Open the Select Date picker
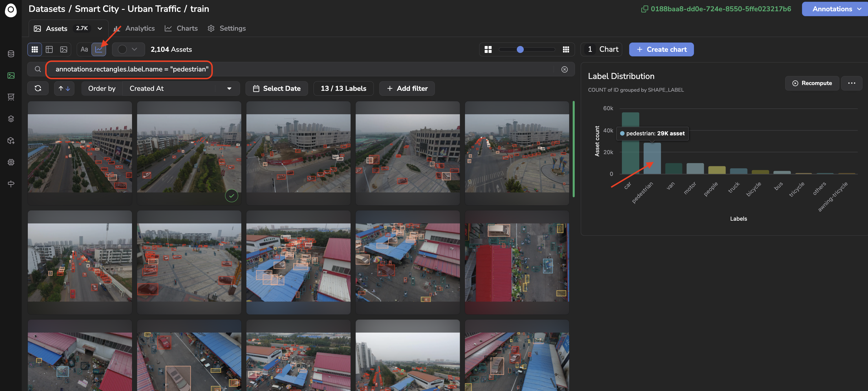The height and width of the screenshot is (391, 868). (x=276, y=88)
